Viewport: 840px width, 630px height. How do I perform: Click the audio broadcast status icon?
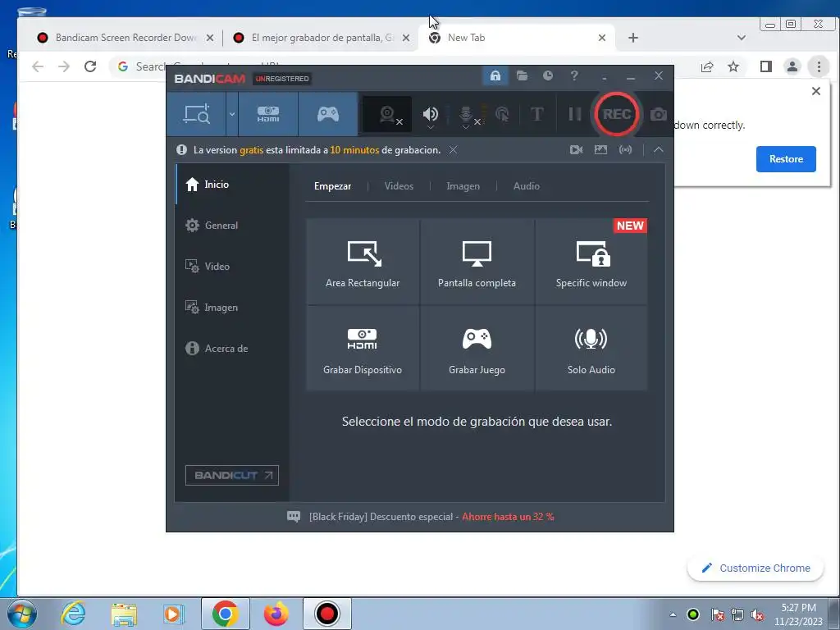point(625,150)
